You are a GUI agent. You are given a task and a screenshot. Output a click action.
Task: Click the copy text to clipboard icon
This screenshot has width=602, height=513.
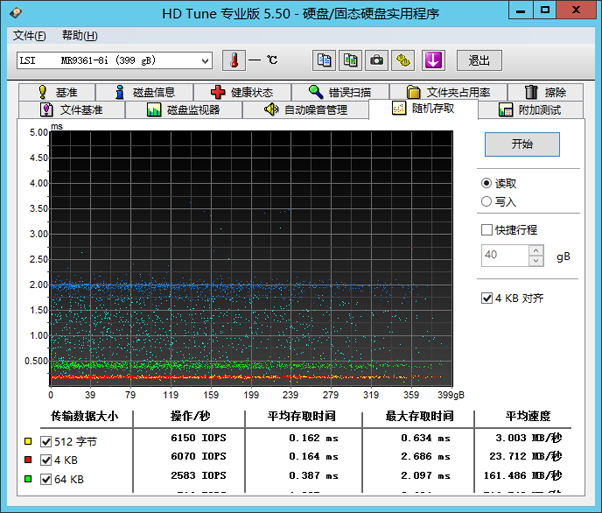324,60
